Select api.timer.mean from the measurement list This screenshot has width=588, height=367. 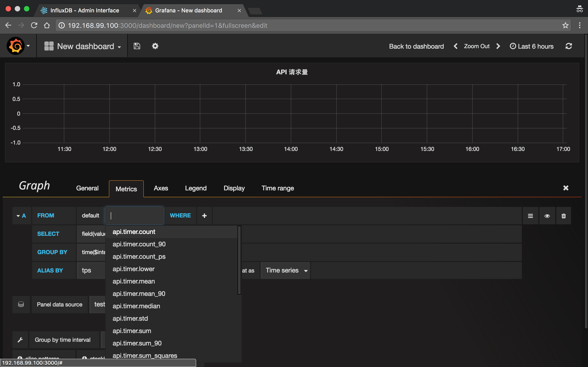[134, 281]
